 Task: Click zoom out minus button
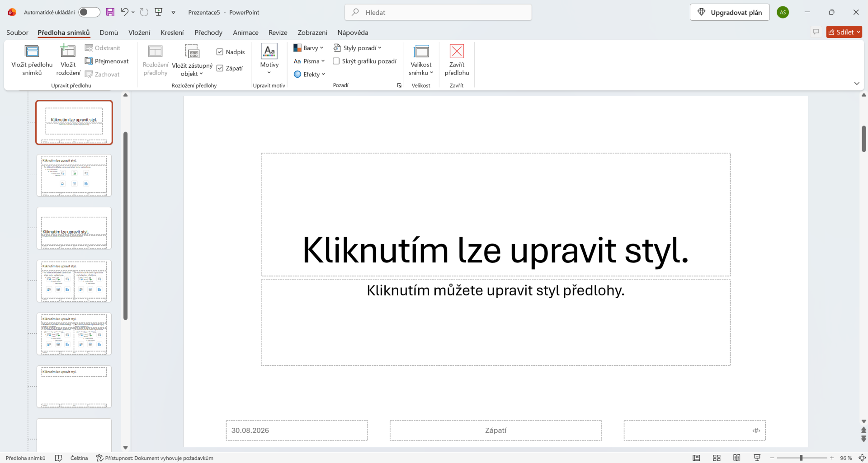[x=772, y=458]
